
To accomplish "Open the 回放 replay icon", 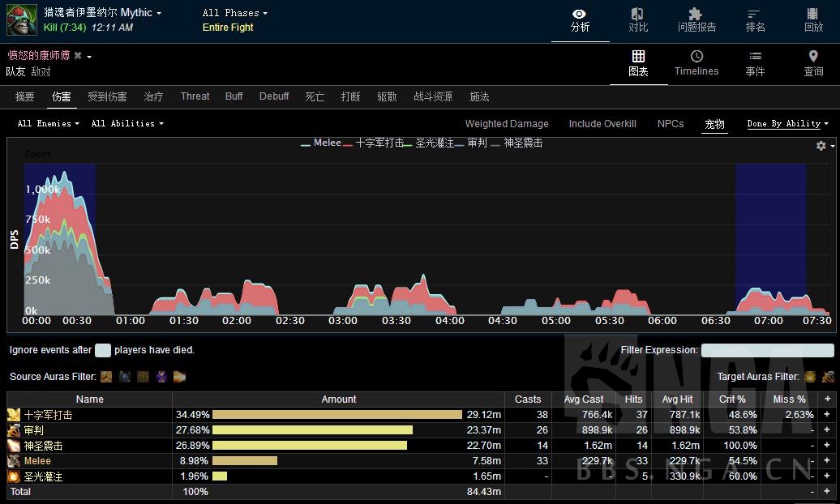I will [x=812, y=14].
